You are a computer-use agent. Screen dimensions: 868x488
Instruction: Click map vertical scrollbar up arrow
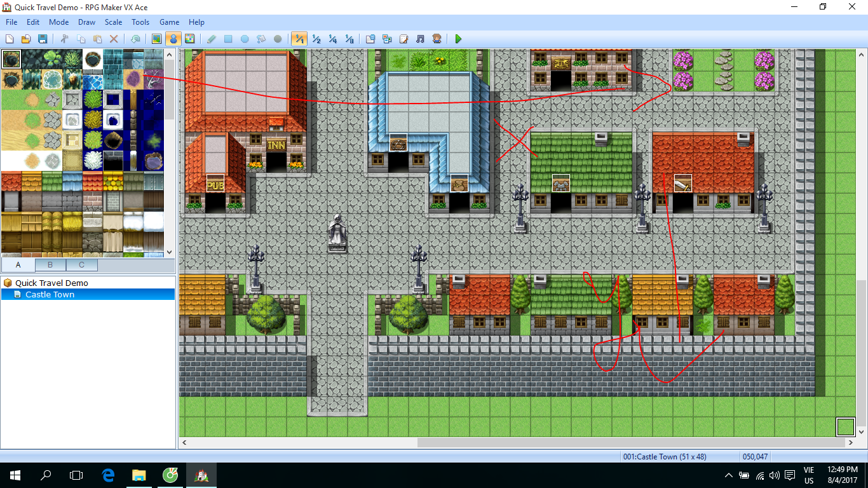click(862, 55)
